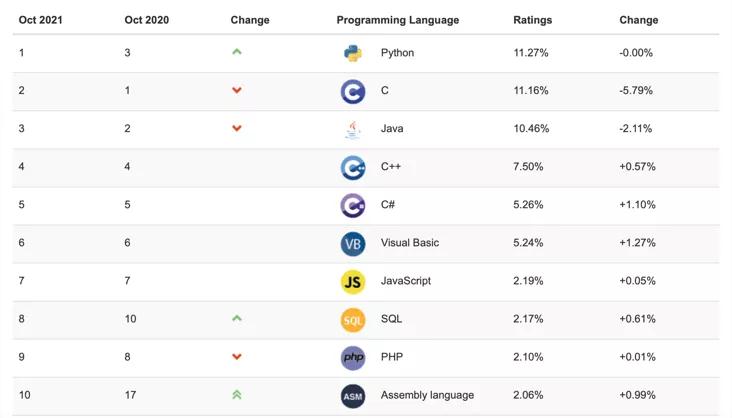The width and height of the screenshot is (732, 418).
Task: Click the Assembly language name text
Action: 427,395
